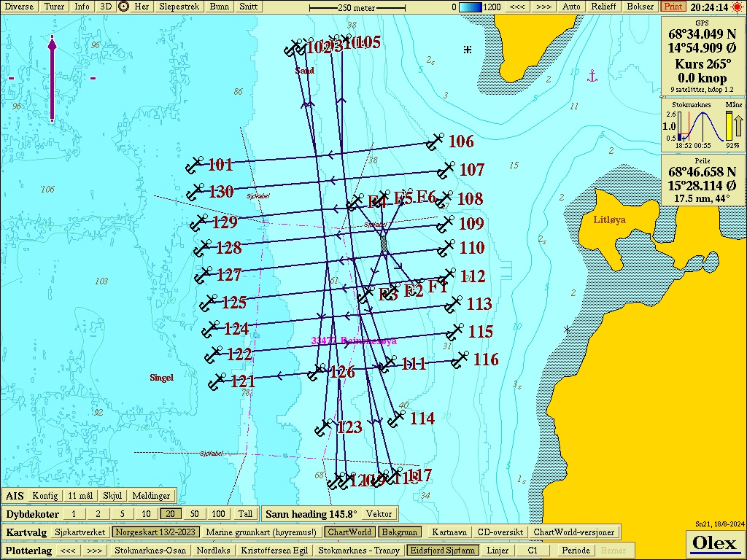Image resolution: width=747 pixels, height=560 pixels.
Task: Click the red record icon beside the clock
Action: [x=738, y=7]
